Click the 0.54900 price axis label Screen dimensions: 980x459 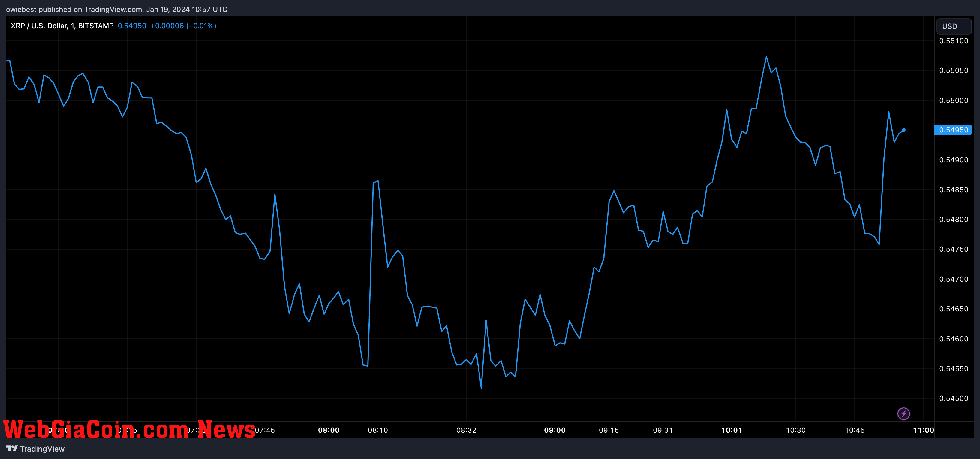pos(954,160)
